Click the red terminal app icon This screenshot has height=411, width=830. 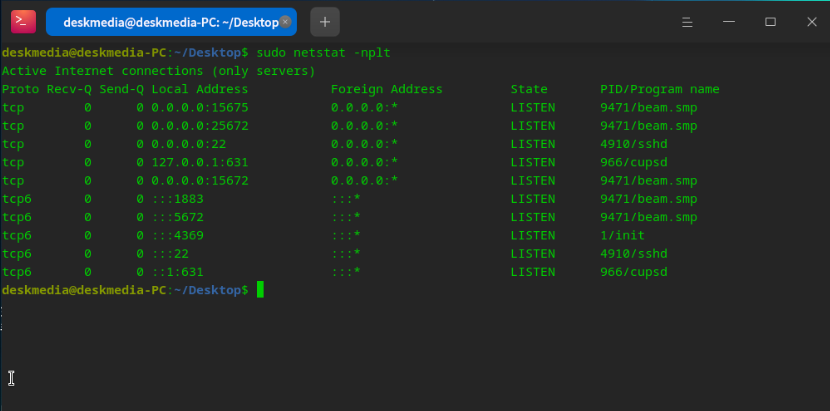[x=23, y=22]
